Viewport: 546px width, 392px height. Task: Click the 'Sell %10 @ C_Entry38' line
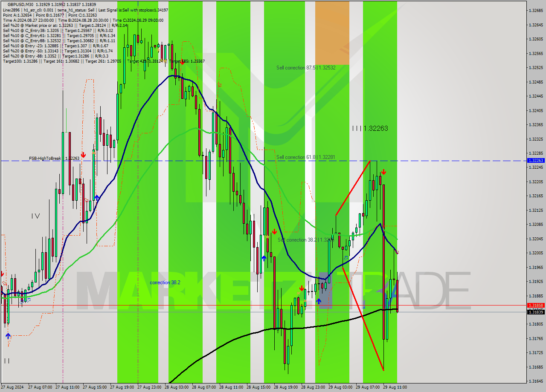coord(58,30)
